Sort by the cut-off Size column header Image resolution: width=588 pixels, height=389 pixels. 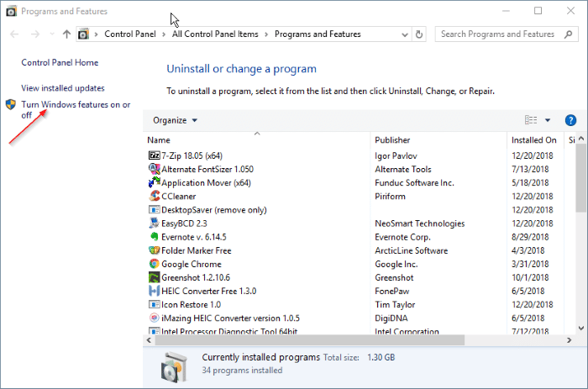click(571, 140)
